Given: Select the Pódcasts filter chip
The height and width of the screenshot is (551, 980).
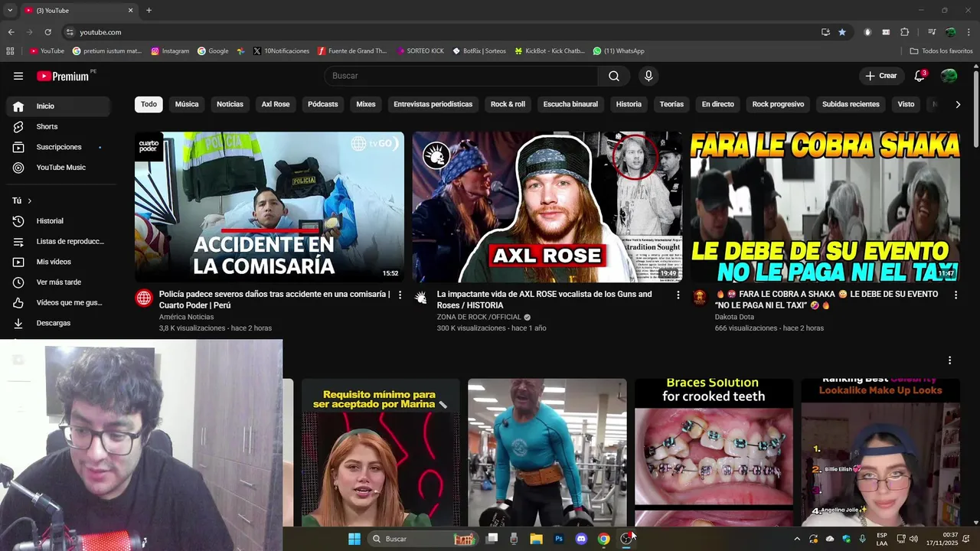Looking at the screenshot, I should pyautogui.click(x=322, y=104).
